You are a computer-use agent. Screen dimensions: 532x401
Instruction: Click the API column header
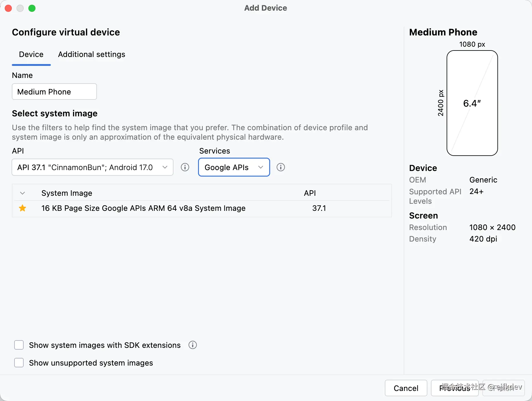point(310,193)
